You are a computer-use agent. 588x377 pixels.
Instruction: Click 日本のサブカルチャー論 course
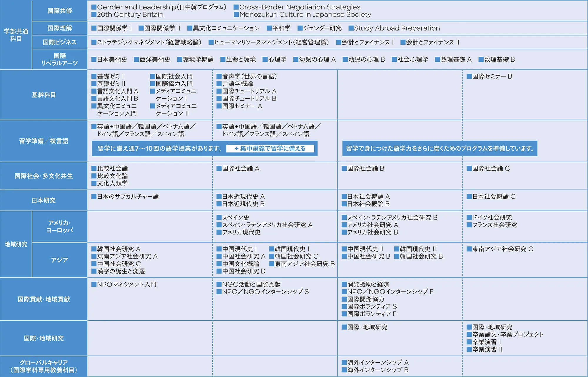(x=125, y=197)
